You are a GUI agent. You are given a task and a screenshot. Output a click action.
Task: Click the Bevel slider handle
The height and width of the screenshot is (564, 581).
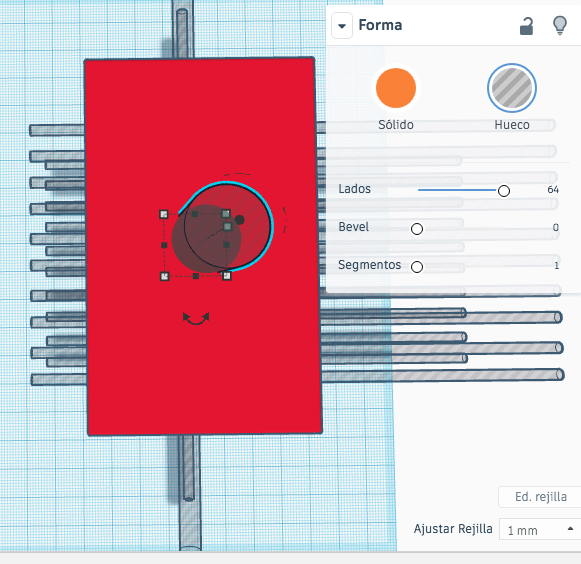click(417, 229)
